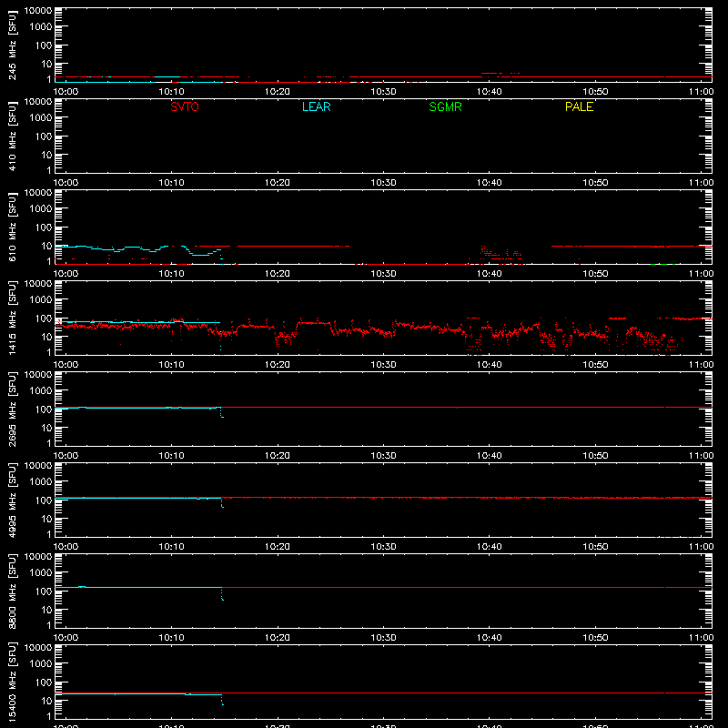Click 10:20 time label under 610 MHz panel
The height and width of the screenshot is (728, 728).
278,274
